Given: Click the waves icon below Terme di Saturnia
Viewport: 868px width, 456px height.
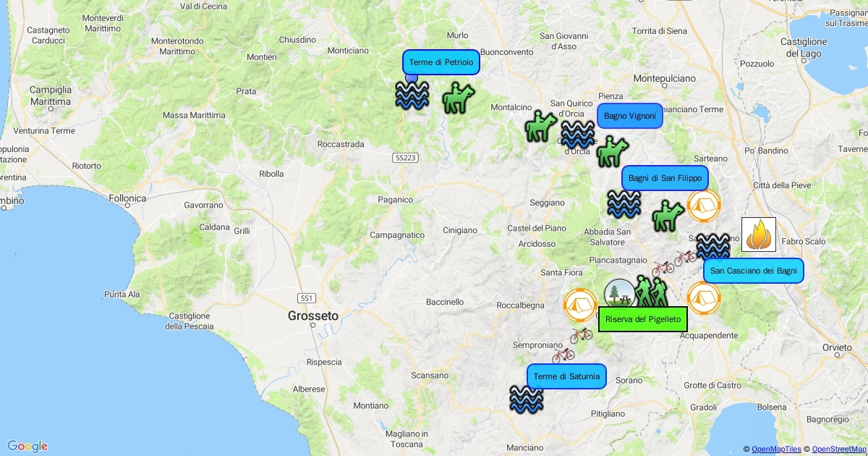Looking at the screenshot, I should 526,400.
